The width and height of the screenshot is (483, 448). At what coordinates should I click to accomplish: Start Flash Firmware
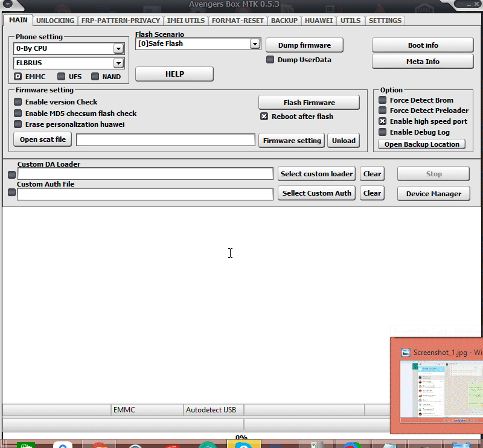pyautogui.click(x=309, y=102)
